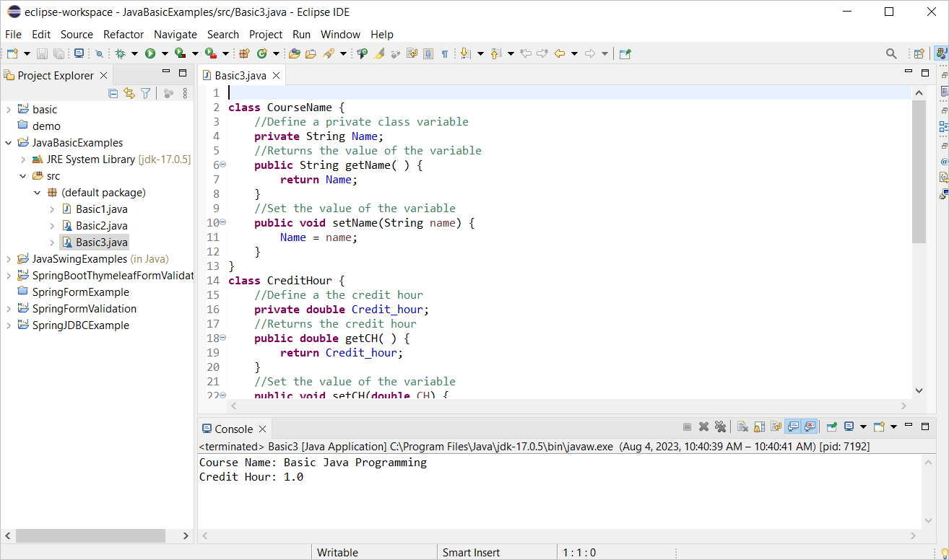Toggle Scroll Lock in the Console
The height and width of the screenshot is (560, 949).
tap(759, 426)
